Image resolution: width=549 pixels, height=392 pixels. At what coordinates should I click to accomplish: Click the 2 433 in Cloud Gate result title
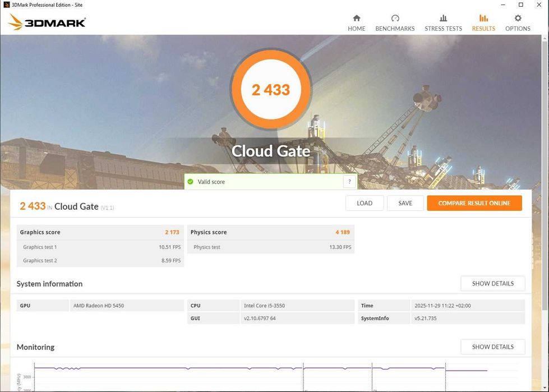(67, 206)
